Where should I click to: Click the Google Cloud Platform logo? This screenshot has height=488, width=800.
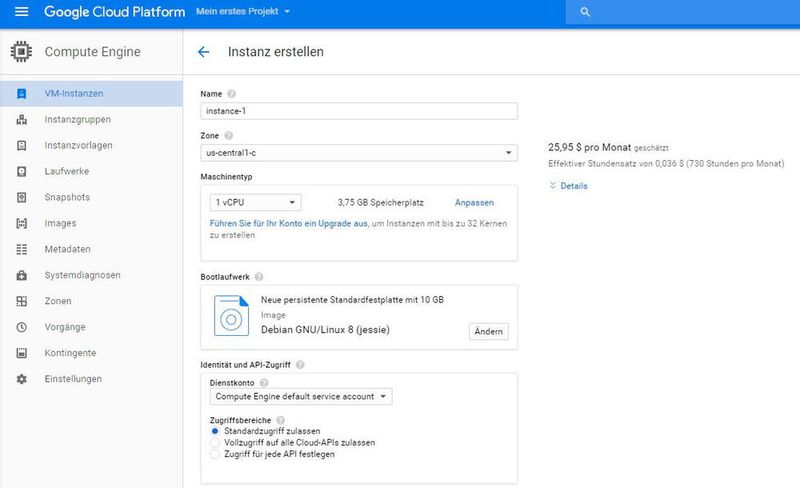(x=114, y=11)
